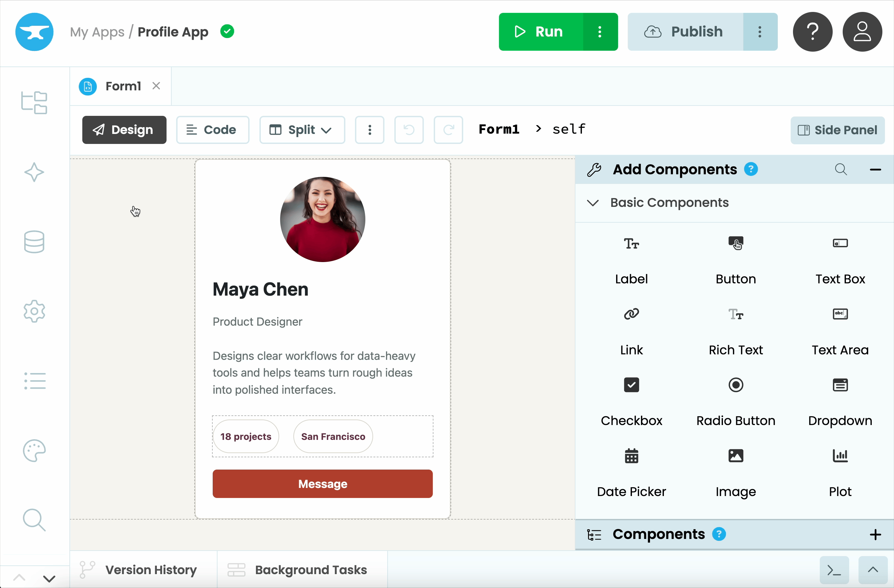
Task: Select the 18 projects pill
Action: point(246,437)
